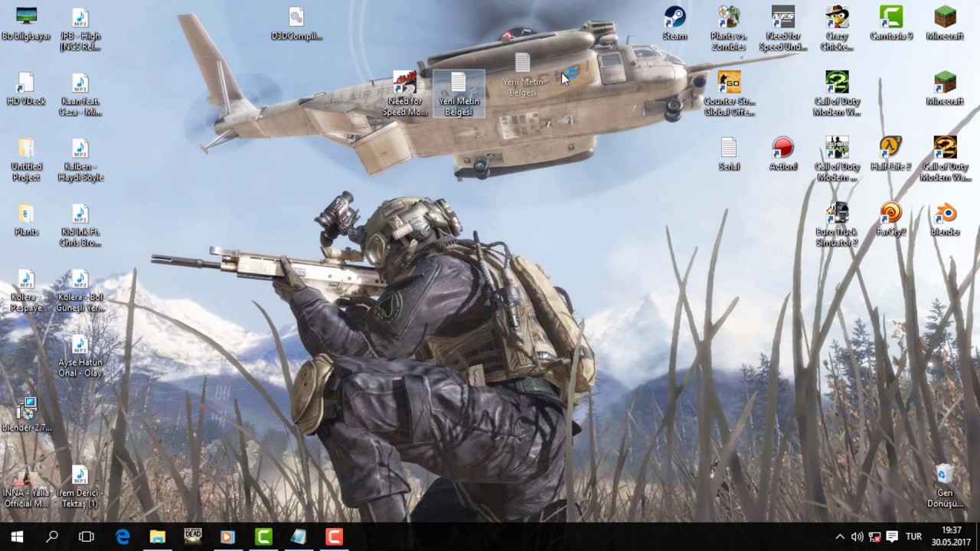Screen dimensions: 980x551
Task: Open the Action Center notifications
Action: tap(892, 536)
